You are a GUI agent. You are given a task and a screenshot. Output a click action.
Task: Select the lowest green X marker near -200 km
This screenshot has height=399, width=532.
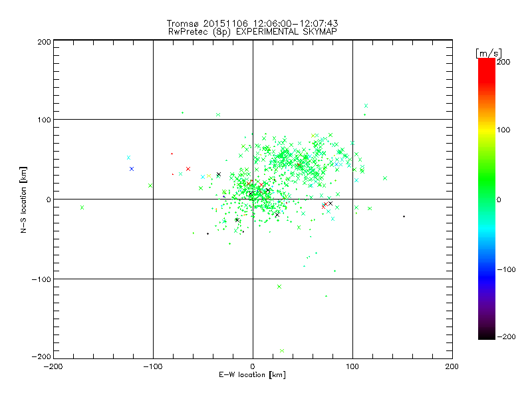coord(282,351)
